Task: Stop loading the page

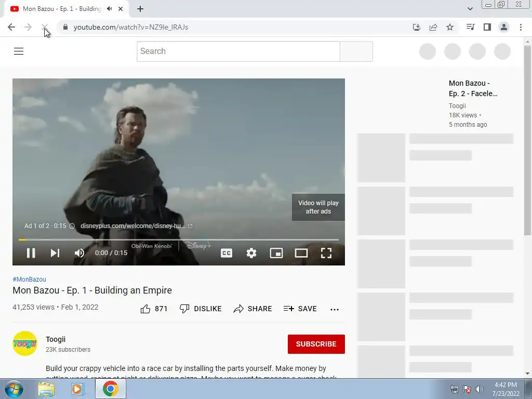Action: click(45, 27)
